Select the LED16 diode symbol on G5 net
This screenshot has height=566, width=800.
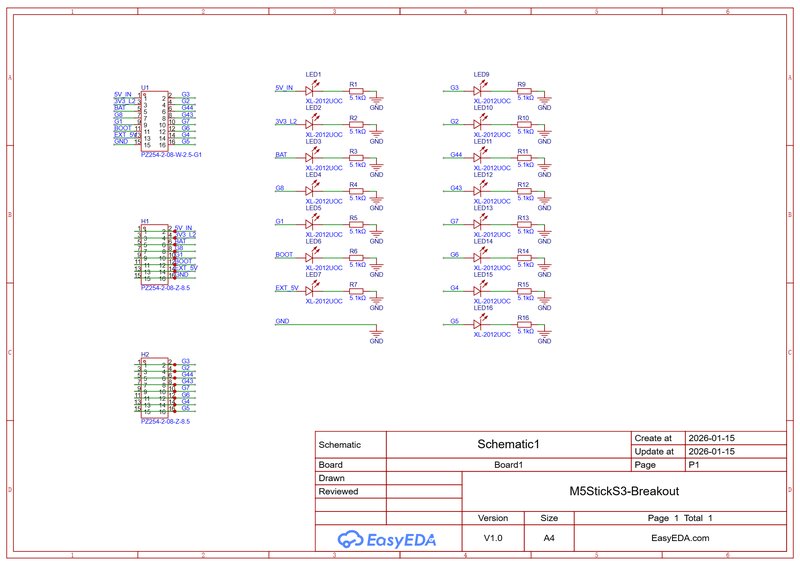point(480,324)
